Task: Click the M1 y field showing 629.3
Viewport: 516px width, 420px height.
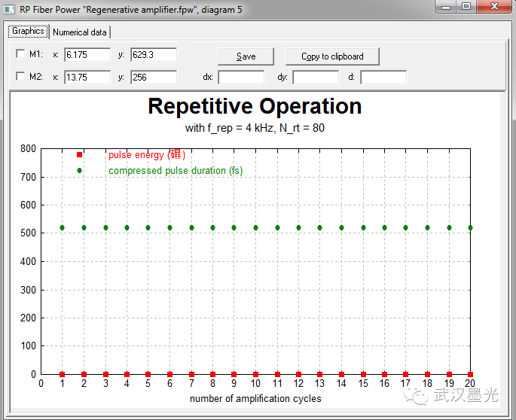Action: pyautogui.click(x=154, y=55)
